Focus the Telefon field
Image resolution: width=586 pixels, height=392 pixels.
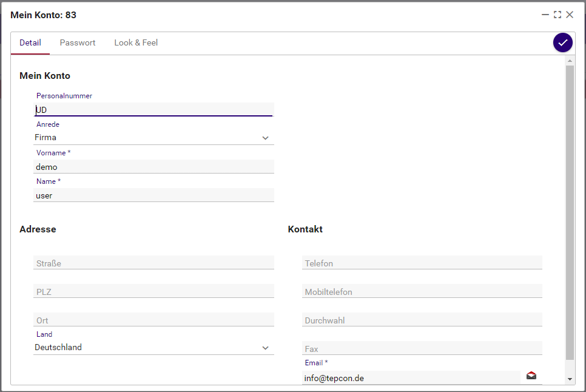click(422, 263)
